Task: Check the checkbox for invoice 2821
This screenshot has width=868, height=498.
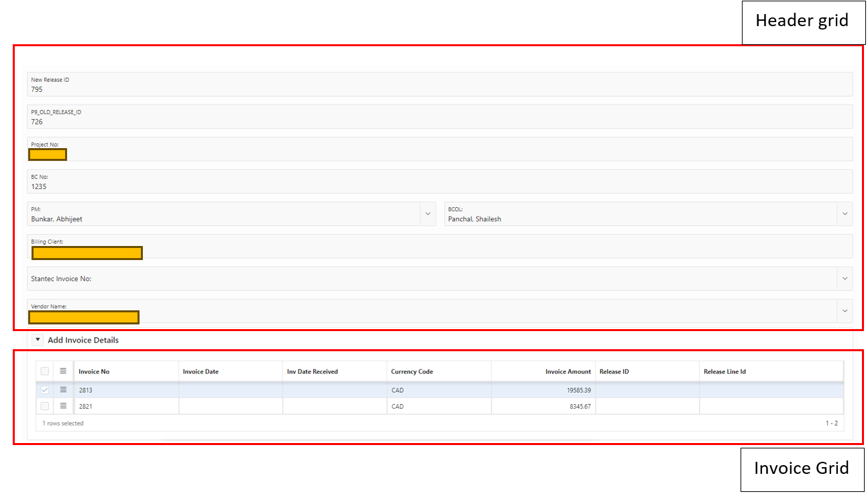Action: click(44, 406)
